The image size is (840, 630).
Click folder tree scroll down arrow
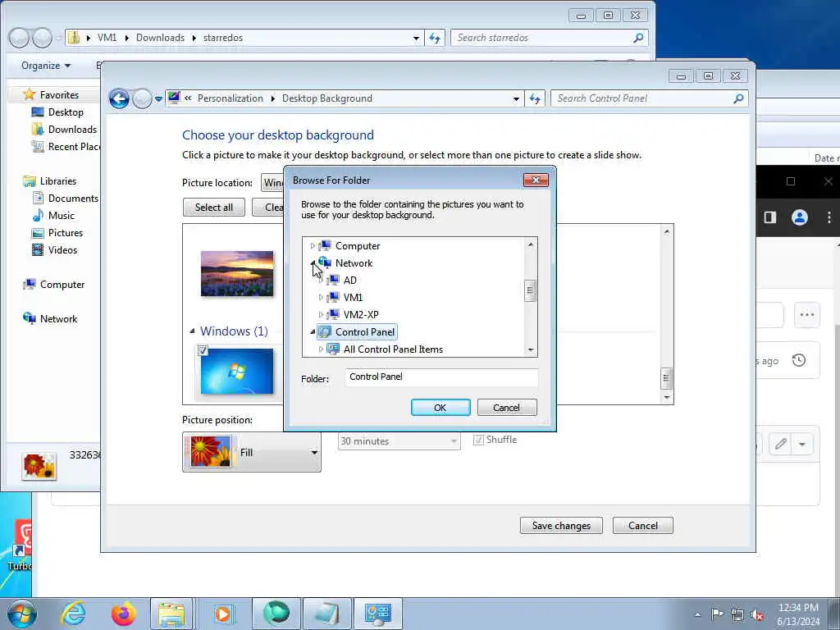coord(531,349)
